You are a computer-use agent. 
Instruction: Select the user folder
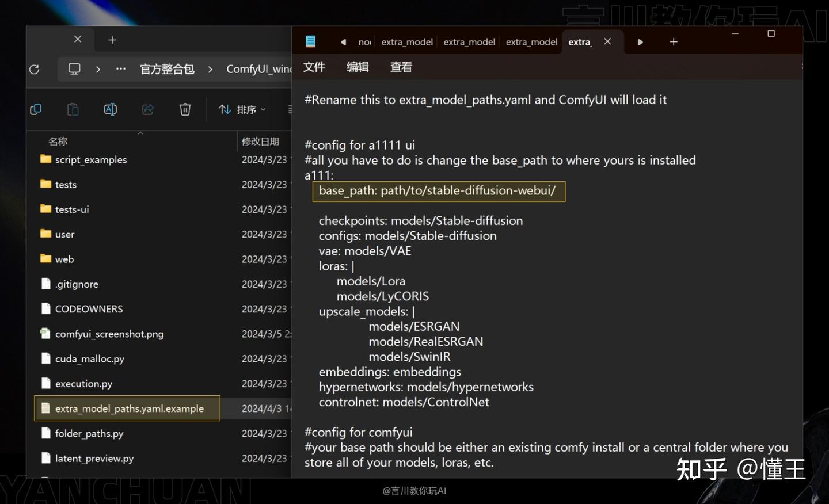tap(64, 234)
